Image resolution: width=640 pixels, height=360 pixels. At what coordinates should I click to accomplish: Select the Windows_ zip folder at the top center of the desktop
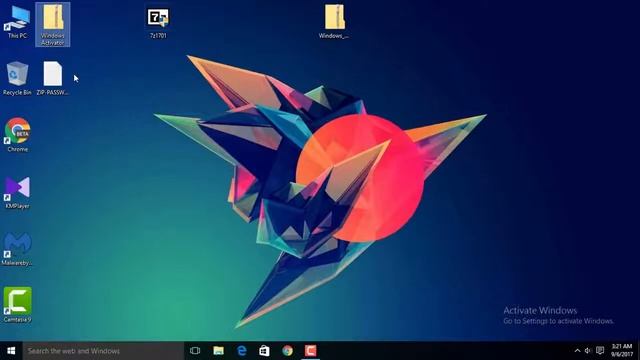click(334, 22)
